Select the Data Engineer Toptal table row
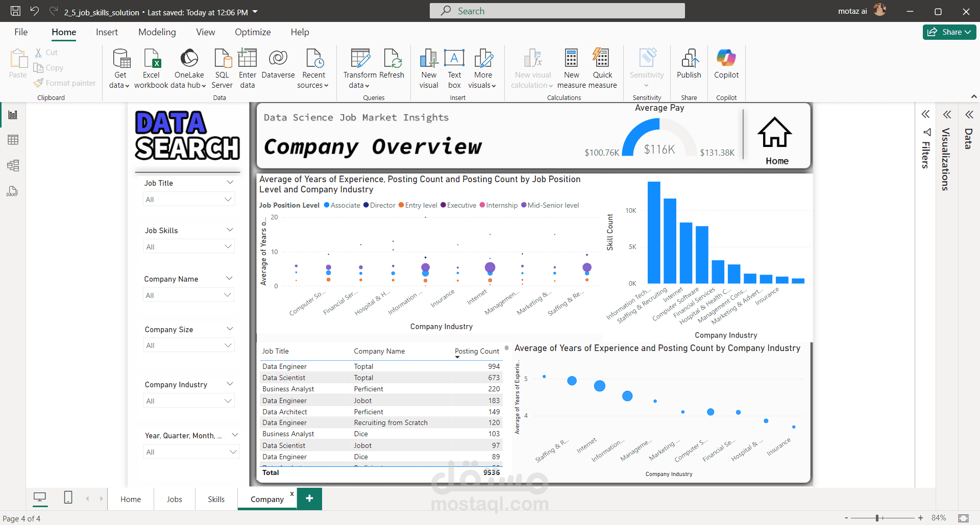This screenshot has height=525, width=980. coord(381,366)
